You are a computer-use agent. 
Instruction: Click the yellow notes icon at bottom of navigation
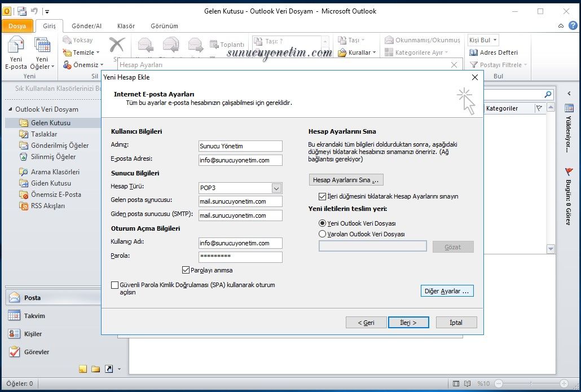pyautogui.click(x=82, y=369)
